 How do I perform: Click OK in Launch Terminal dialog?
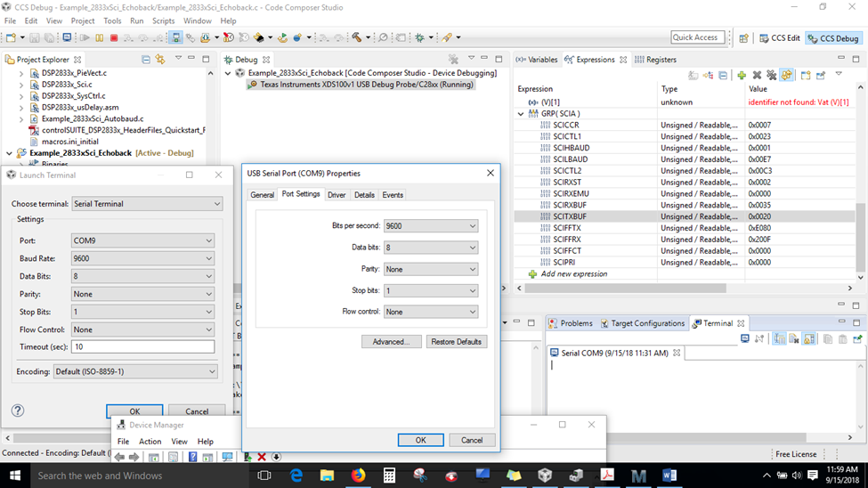click(134, 411)
